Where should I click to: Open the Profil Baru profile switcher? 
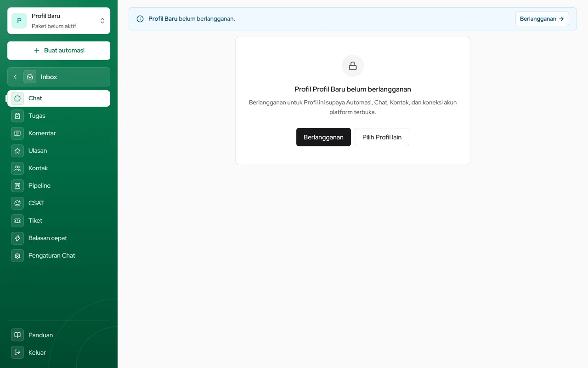point(59,21)
